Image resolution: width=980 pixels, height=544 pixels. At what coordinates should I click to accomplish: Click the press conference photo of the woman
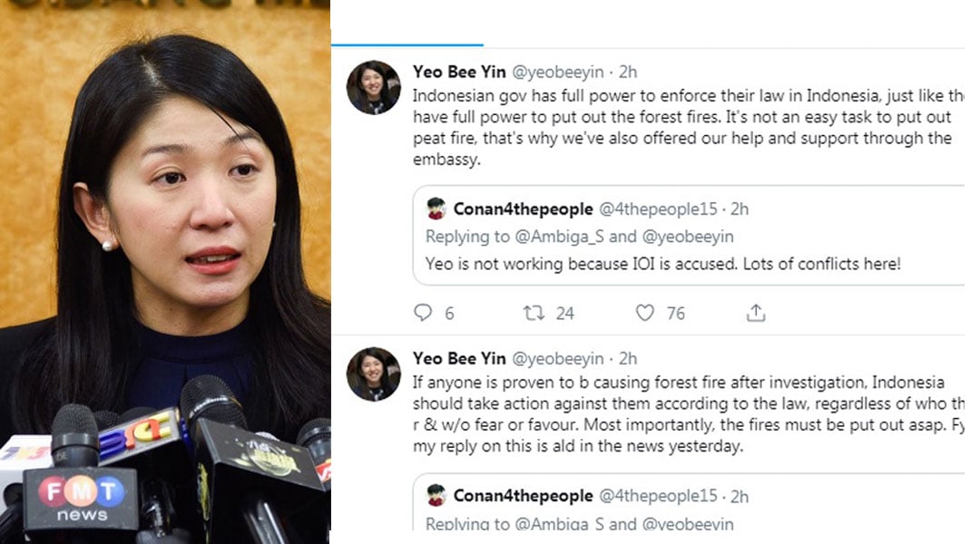pos(165,272)
